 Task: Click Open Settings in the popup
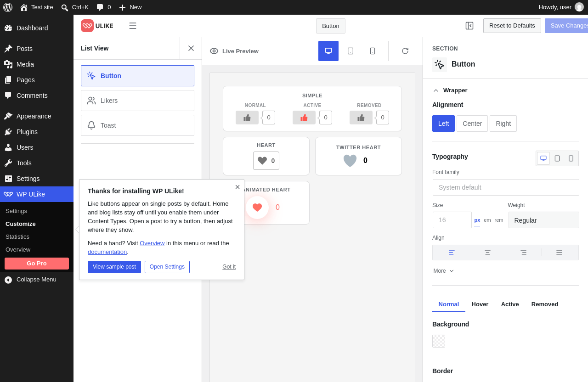click(167, 267)
